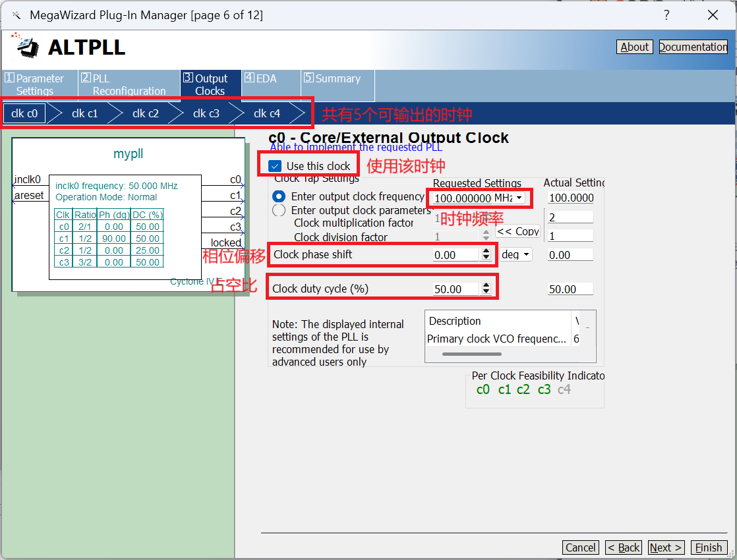Screen dimensions: 737x560
Task: Click the Description column header
Action: 498,321
